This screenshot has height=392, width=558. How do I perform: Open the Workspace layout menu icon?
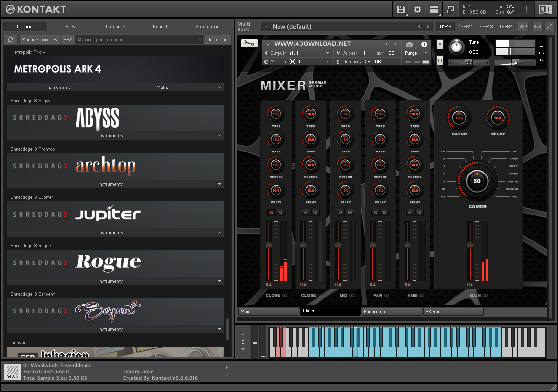pos(434,10)
